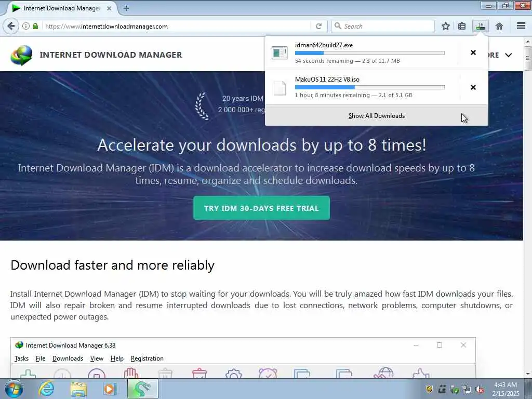Focus the Firefox Search box
The height and width of the screenshot is (399, 532).
[383, 26]
